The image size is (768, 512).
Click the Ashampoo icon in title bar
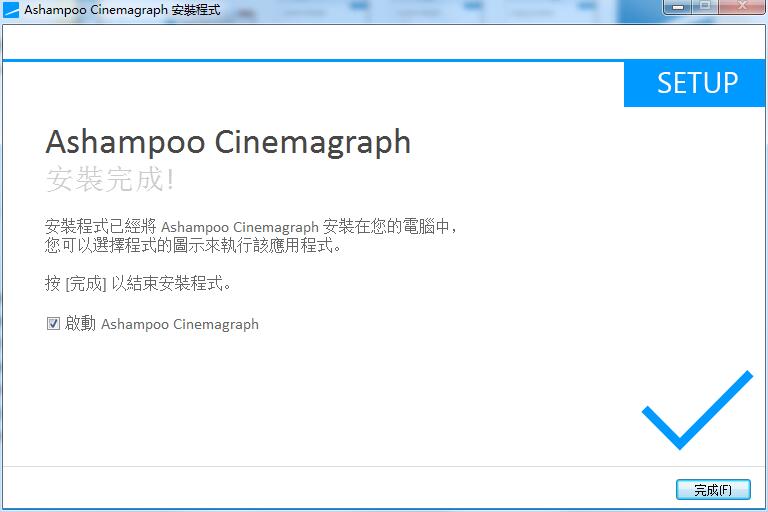pyautogui.click(x=11, y=9)
